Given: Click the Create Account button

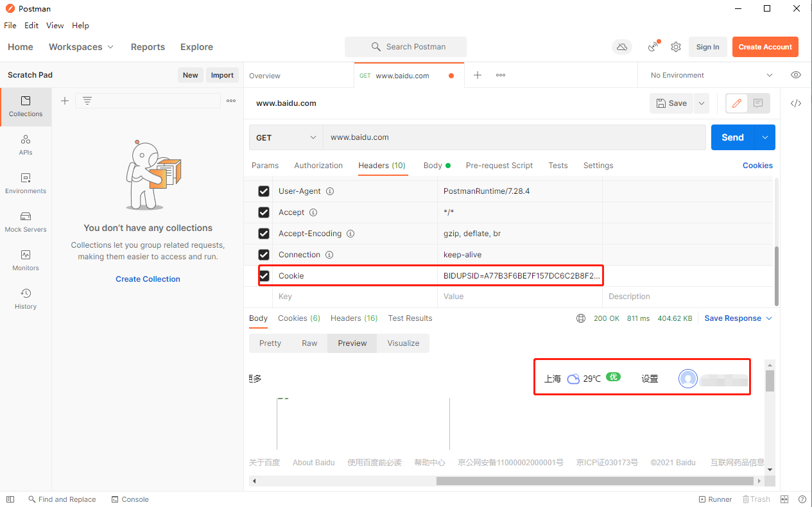Looking at the screenshot, I should point(765,47).
